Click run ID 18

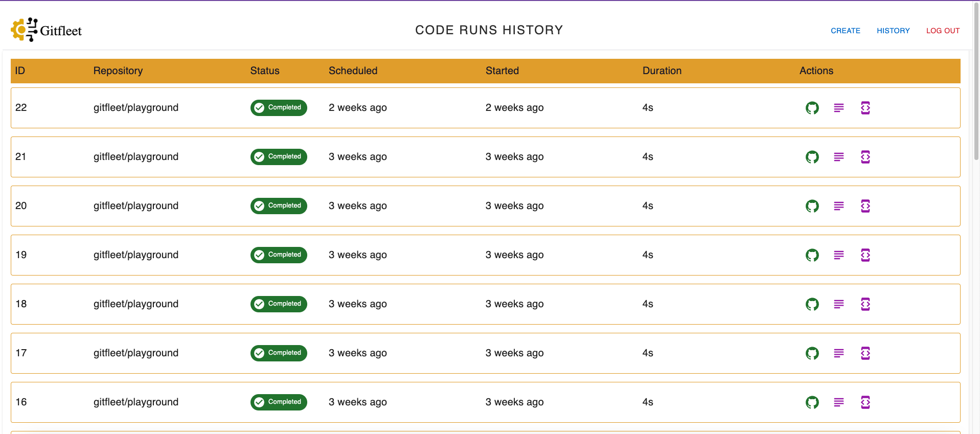pyautogui.click(x=21, y=304)
